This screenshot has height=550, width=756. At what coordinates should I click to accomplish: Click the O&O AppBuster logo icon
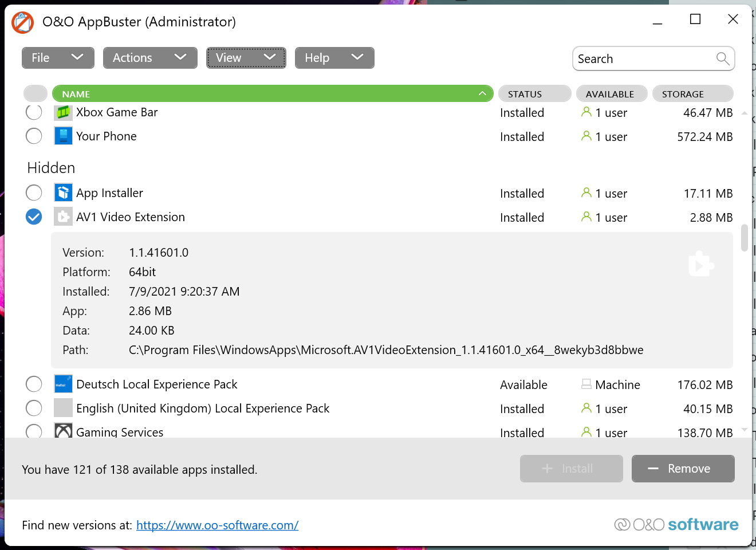(23, 22)
